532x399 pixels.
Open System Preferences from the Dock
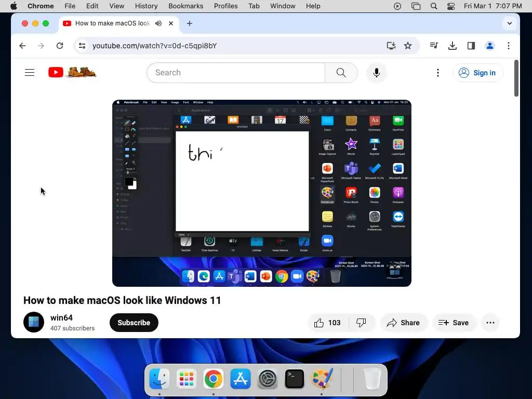point(268,379)
